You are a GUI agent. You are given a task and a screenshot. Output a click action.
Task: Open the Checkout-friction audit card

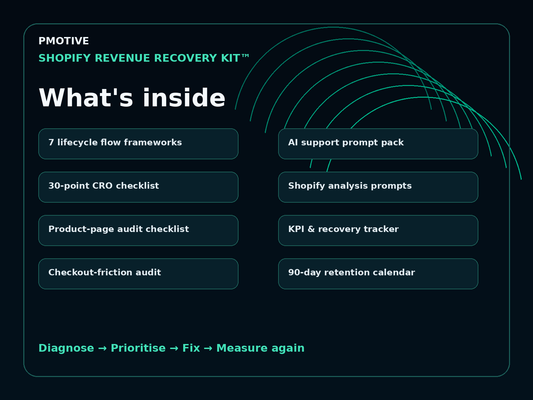tap(138, 274)
